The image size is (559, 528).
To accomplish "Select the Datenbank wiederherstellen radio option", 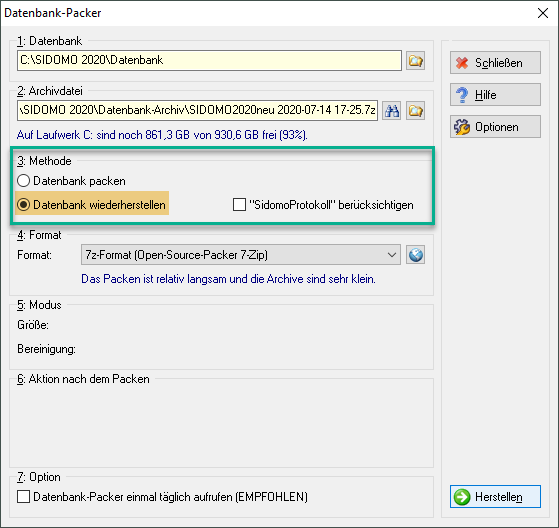I will point(24,205).
